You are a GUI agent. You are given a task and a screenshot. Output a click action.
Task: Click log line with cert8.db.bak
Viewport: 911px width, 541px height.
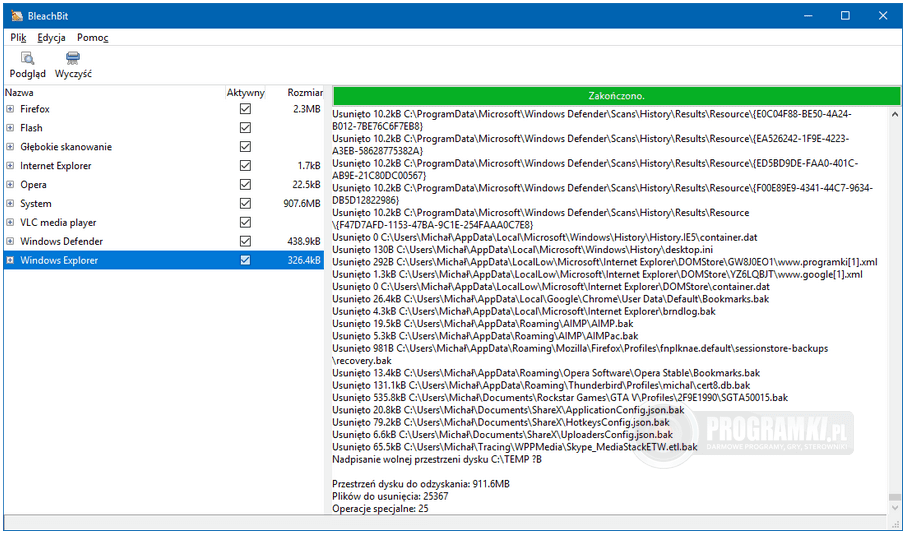(x=541, y=385)
